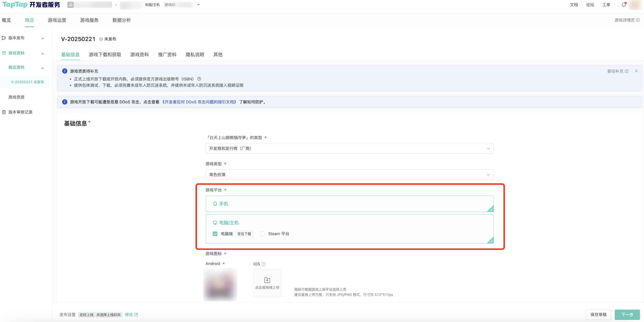The width and height of the screenshot is (644, 322).
Task: Toggle the 手机 platform selection card
Action: point(349,204)
